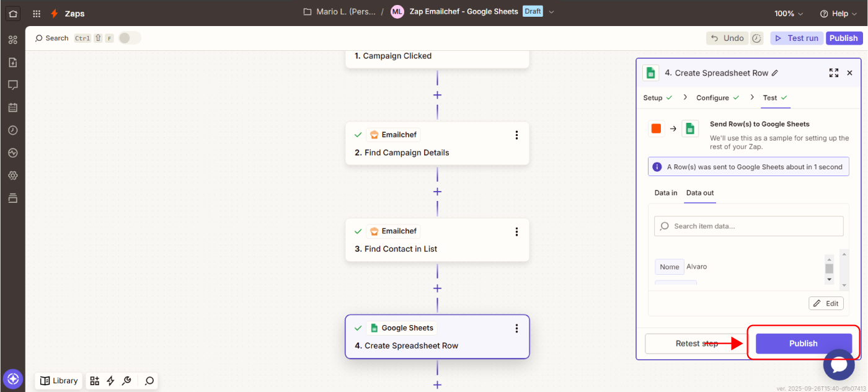Open three-dot menu on Find Campaign Details step
Screen dimensions: 868x392
point(516,135)
